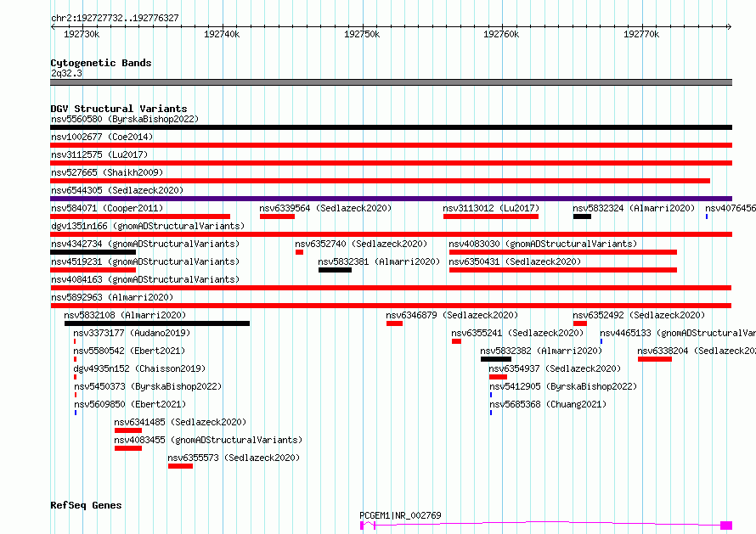Click red bar under nsv6354937

[498, 377]
